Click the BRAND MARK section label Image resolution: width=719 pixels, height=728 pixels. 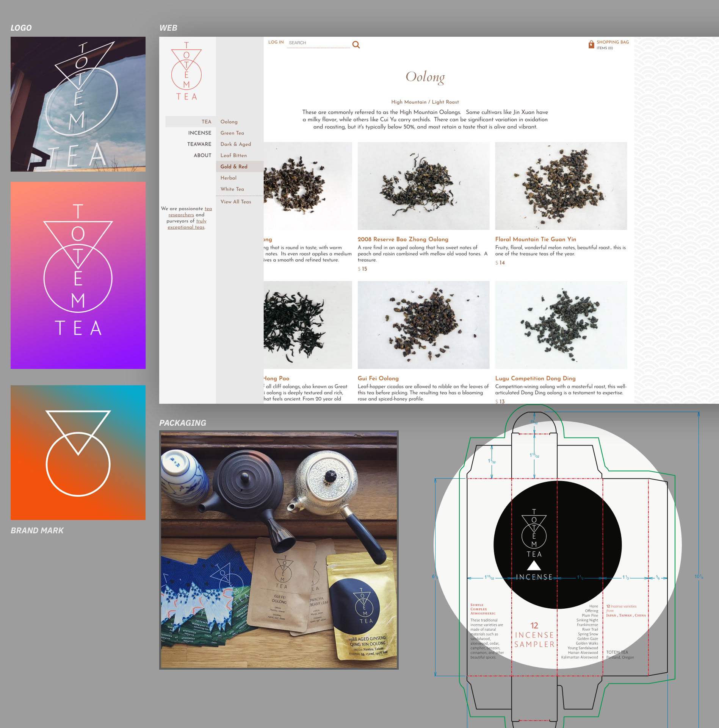[x=37, y=530]
